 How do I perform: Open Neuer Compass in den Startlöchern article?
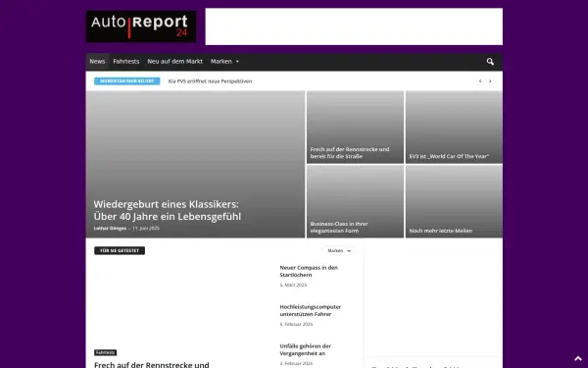pos(309,271)
